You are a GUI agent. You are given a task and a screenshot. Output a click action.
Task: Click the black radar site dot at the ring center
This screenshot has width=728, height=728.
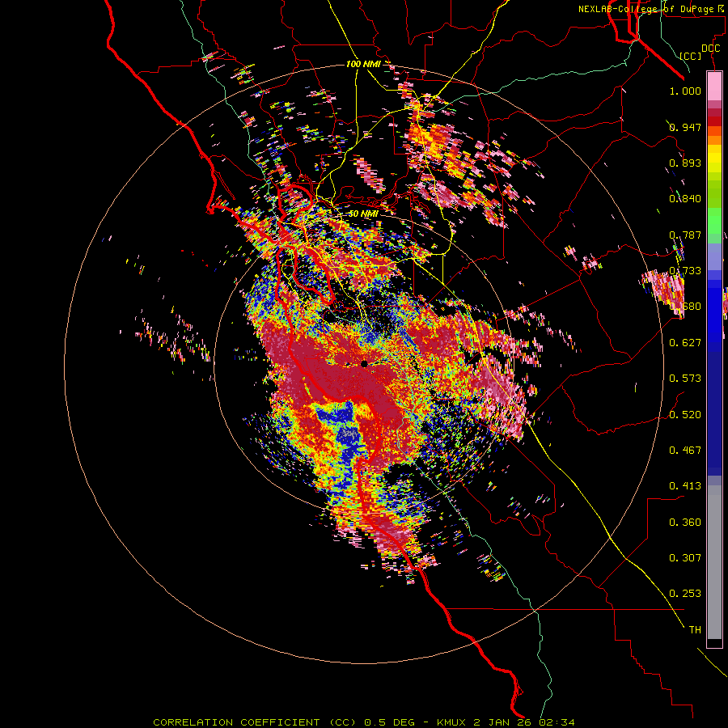pyautogui.click(x=364, y=364)
